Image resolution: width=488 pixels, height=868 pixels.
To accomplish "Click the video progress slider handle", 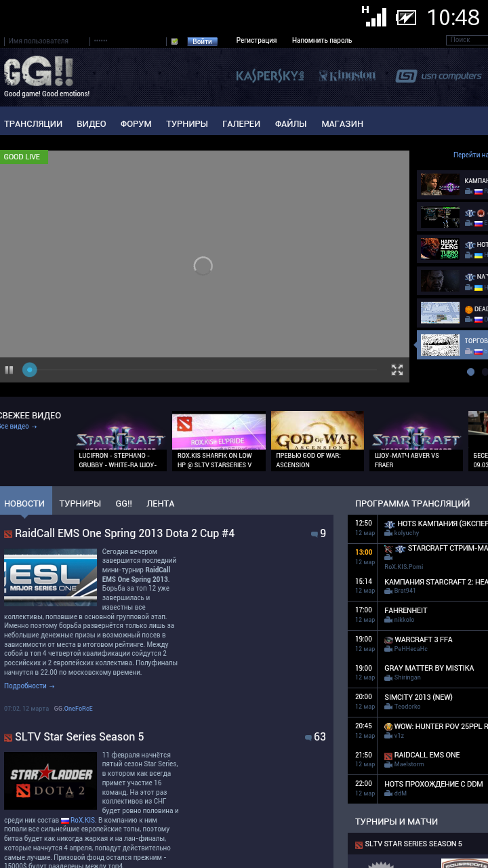I will (29, 370).
